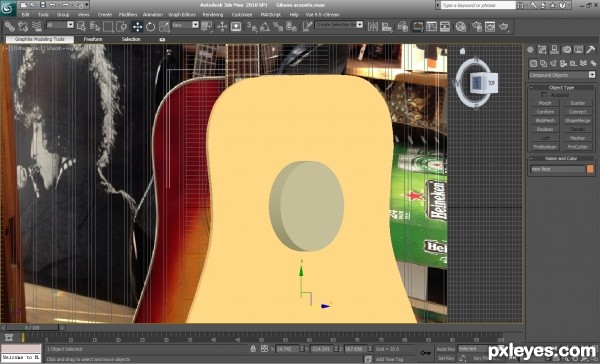The width and height of the screenshot is (600, 364).
Task: Click the Select and Manipulate icon
Action: click(222, 26)
